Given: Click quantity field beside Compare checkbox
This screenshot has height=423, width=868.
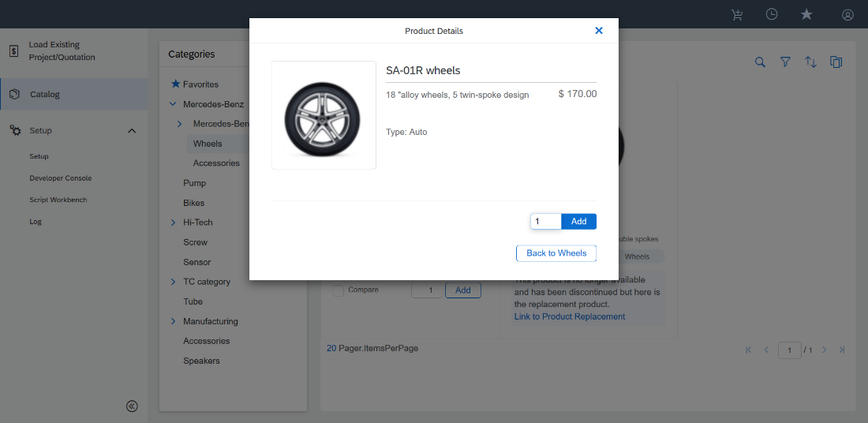Looking at the screenshot, I should click(427, 290).
